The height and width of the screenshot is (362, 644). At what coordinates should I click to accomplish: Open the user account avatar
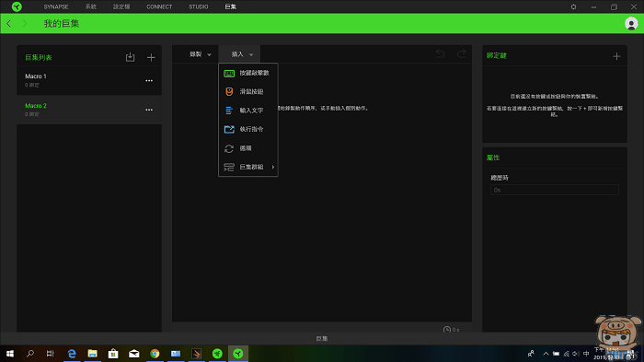pos(631,23)
